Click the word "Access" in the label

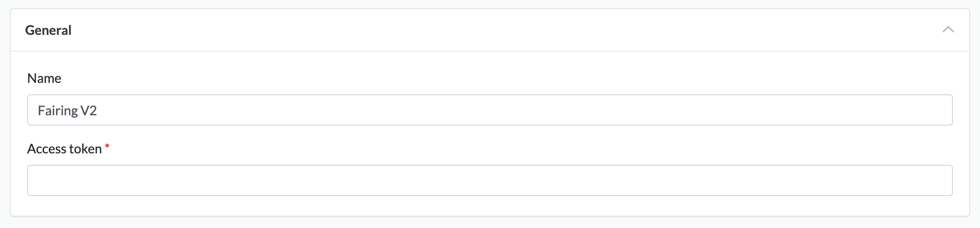point(46,149)
